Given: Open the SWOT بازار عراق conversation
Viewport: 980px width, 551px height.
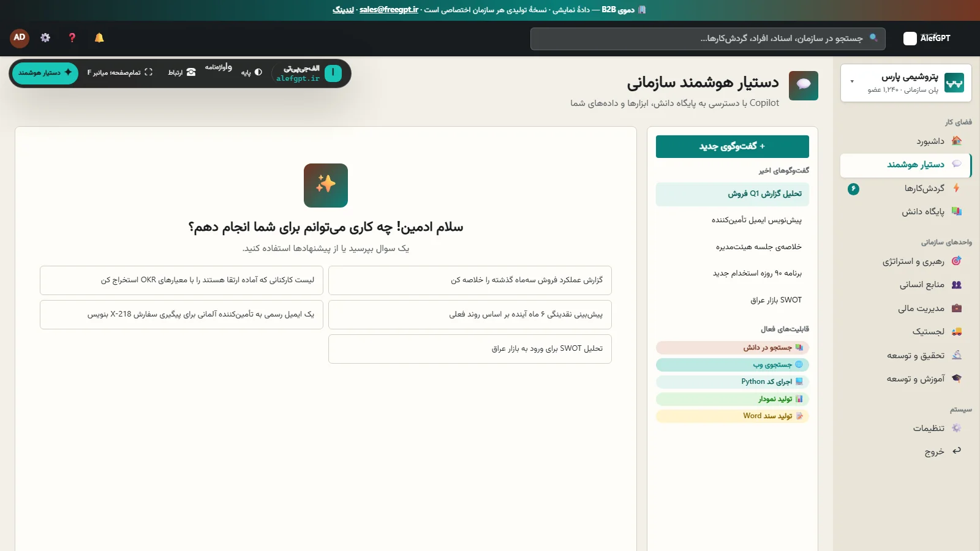Looking at the screenshot, I should pyautogui.click(x=732, y=301).
